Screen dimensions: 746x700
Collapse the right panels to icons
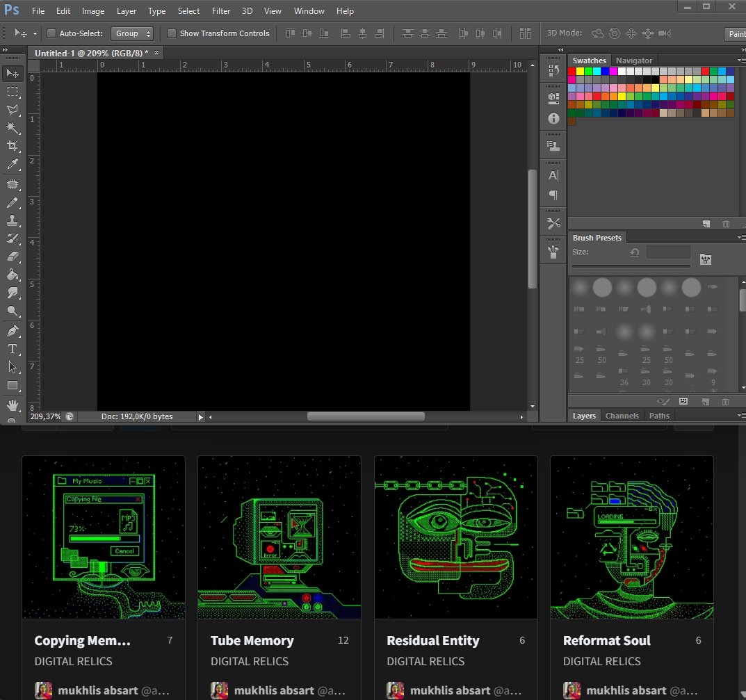click(561, 49)
